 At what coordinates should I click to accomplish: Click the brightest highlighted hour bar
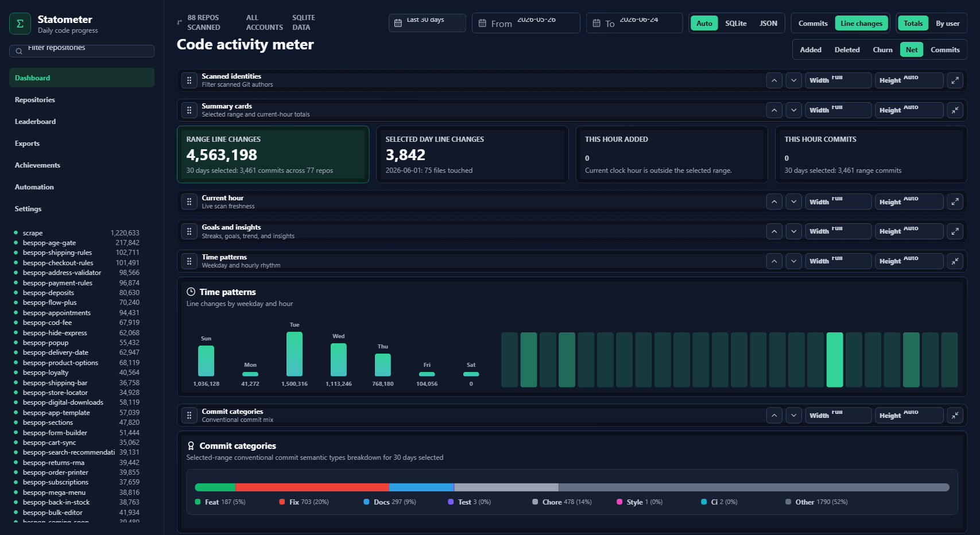(x=835, y=360)
